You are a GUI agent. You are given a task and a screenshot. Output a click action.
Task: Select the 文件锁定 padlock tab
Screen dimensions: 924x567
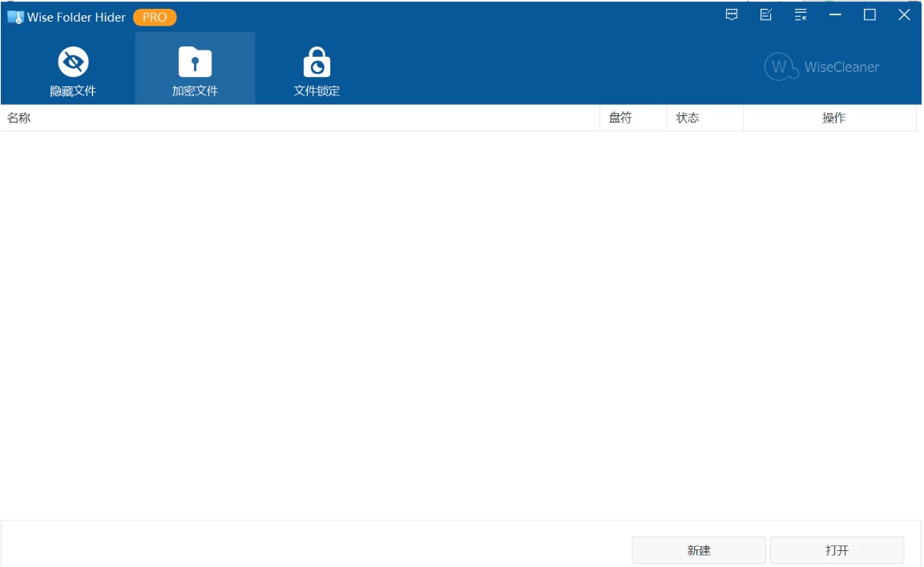click(317, 70)
